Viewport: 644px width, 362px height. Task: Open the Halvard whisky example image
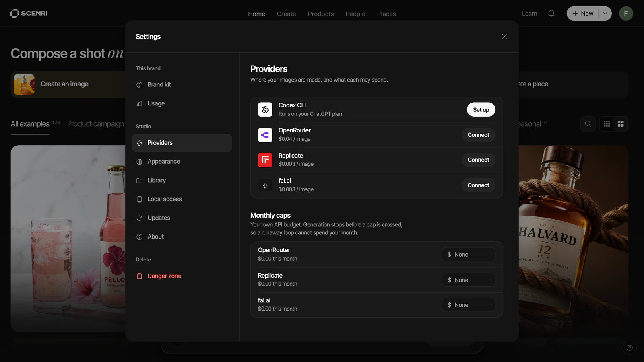[x=573, y=238]
